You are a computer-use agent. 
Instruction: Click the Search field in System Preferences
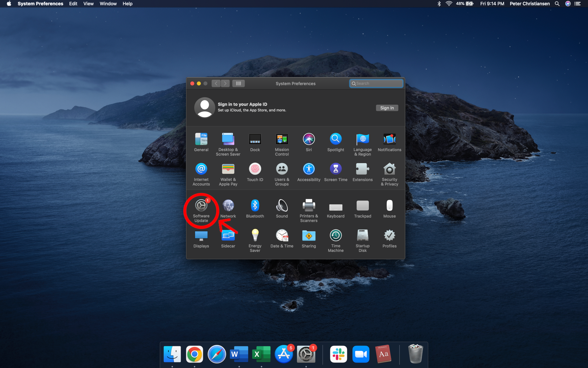376,83
